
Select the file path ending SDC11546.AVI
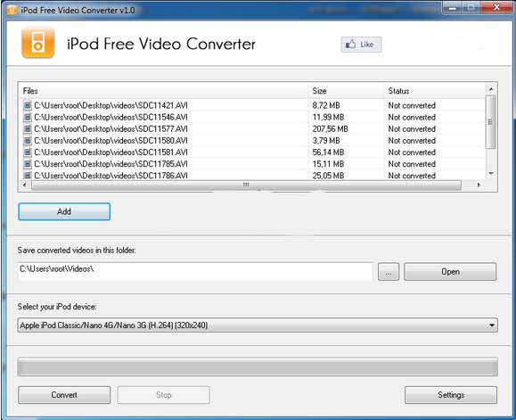pyautogui.click(x=111, y=117)
